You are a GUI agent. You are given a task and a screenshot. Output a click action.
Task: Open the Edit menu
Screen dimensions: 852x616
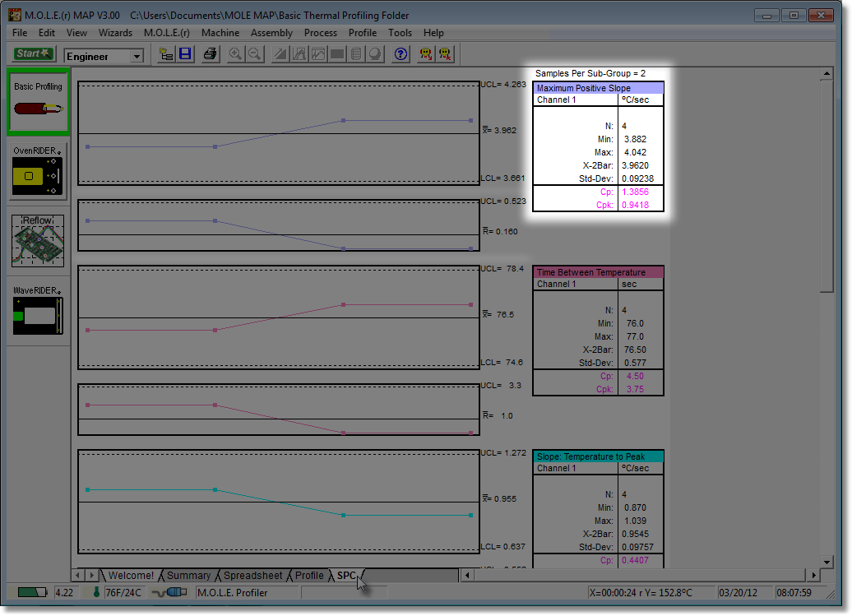click(47, 33)
